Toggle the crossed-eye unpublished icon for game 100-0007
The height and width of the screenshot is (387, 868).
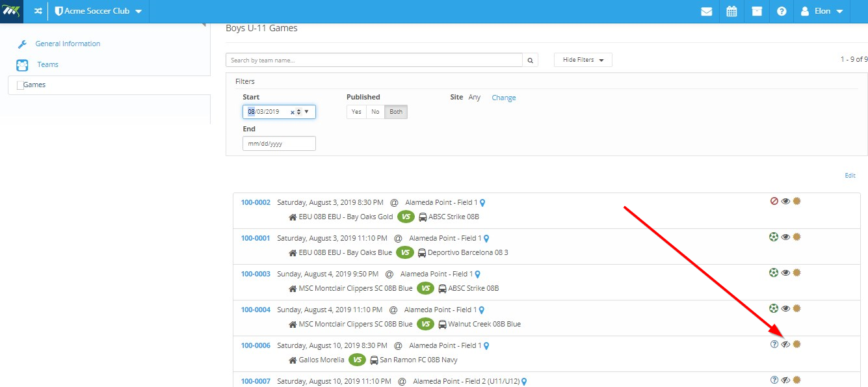pos(785,380)
